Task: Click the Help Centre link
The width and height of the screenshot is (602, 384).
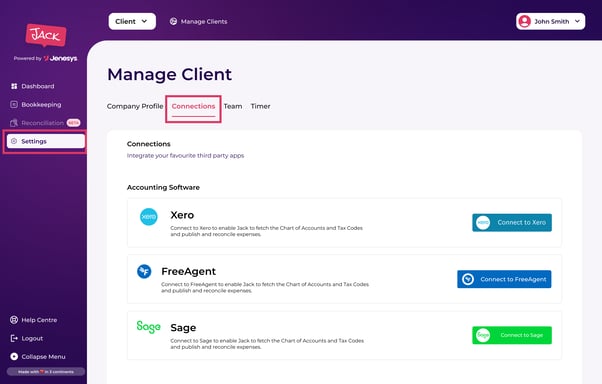Action: pos(39,320)
